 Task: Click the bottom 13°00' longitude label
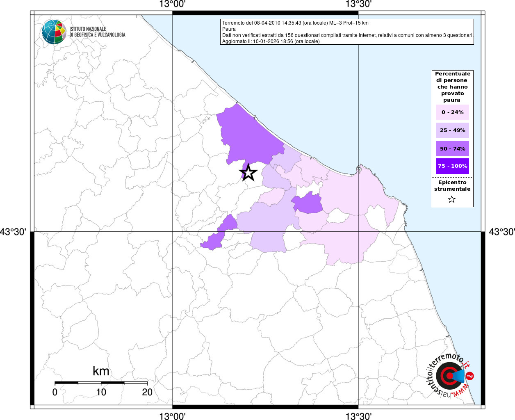click(x=173, y=416)
